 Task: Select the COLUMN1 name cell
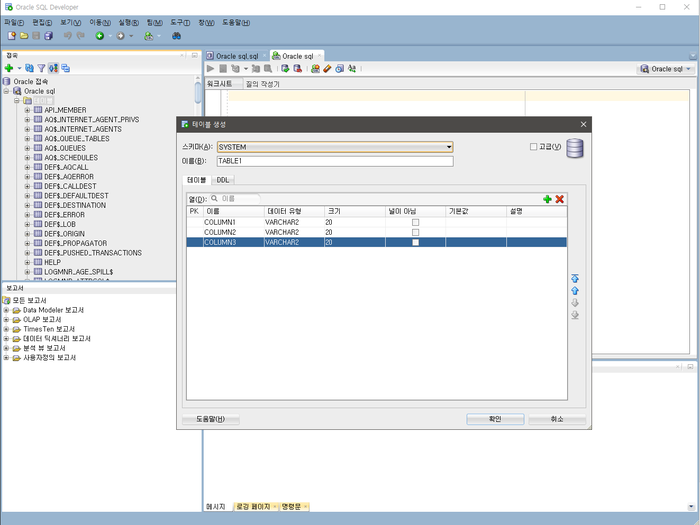coord(233,222)
